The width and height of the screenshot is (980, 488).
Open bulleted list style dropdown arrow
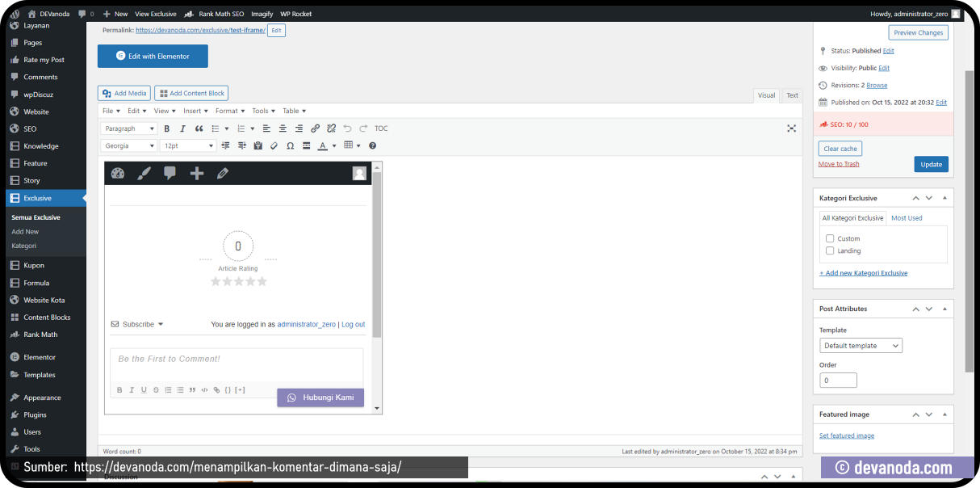click(226, 129)
